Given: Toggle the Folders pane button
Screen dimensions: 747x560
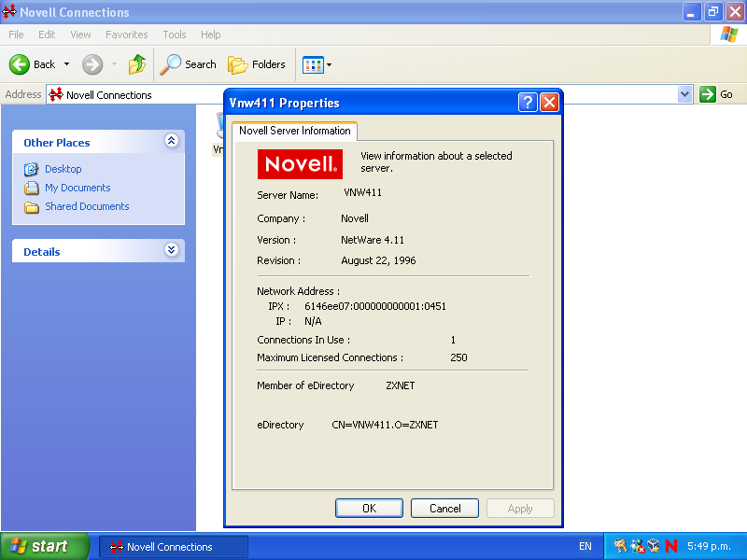Looking at the screenshot, I should [x=257, y=64].
